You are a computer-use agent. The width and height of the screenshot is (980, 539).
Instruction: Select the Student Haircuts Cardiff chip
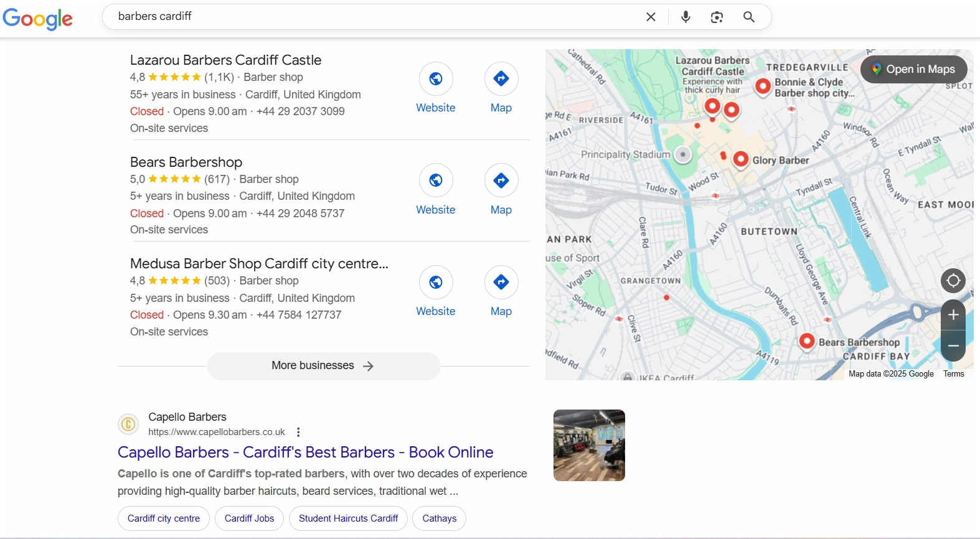(x=348, y=518)
